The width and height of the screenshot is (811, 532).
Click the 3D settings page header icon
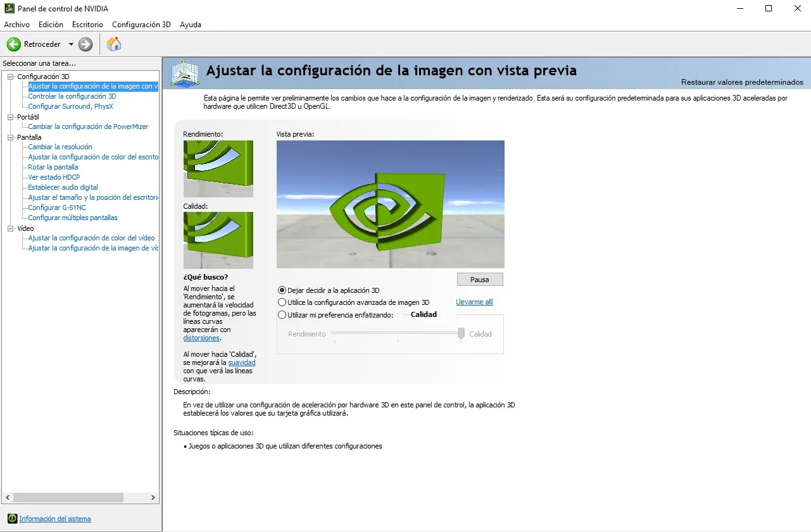click(185, 73)
